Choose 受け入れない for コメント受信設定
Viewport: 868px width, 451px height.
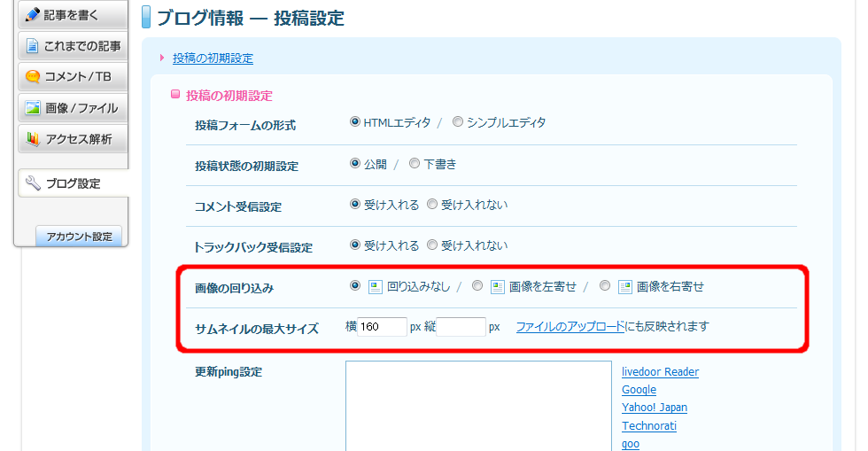pos(432,205)
